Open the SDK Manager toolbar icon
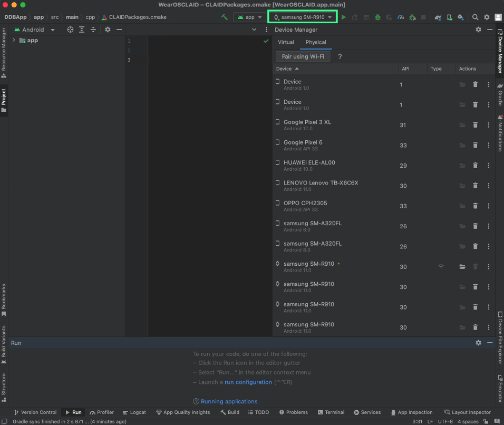 pos(461,17)
